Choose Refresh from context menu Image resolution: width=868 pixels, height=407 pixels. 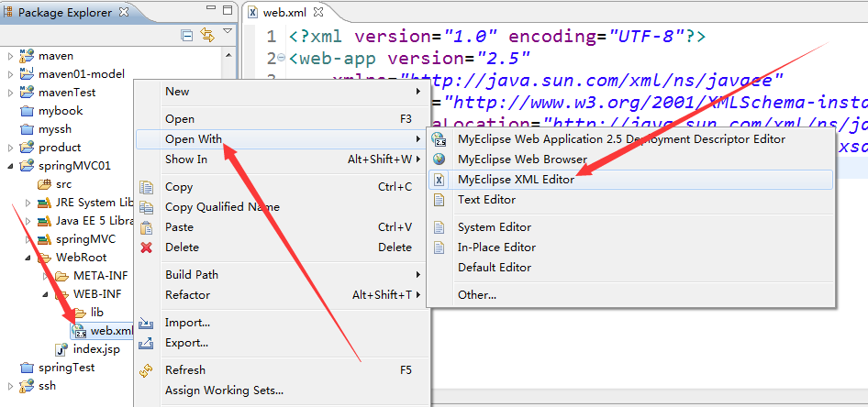[282, 370]
